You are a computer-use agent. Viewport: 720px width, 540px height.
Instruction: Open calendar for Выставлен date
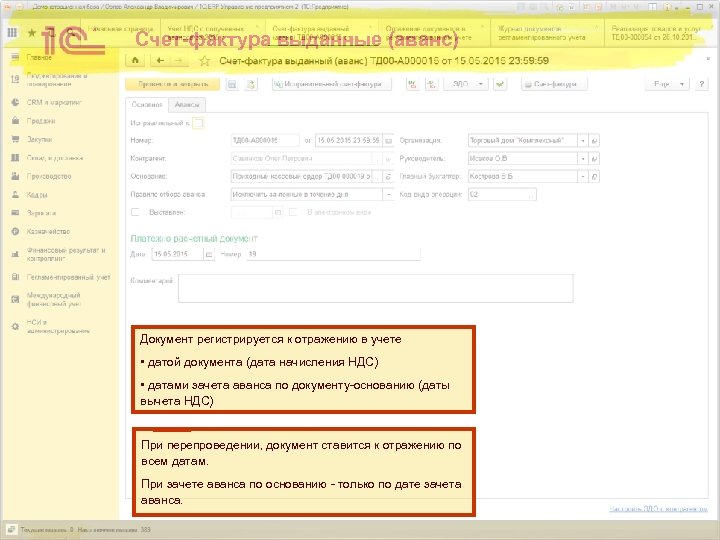278,212
